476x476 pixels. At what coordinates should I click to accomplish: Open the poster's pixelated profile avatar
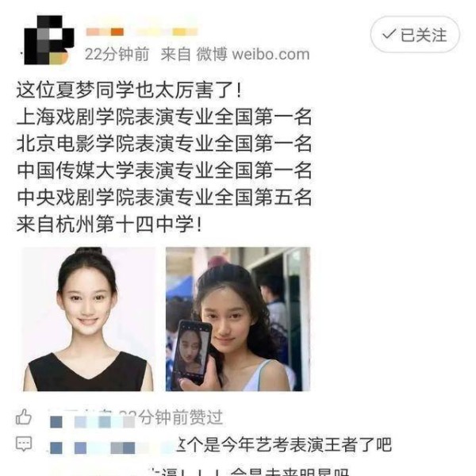tap(48, 40)
